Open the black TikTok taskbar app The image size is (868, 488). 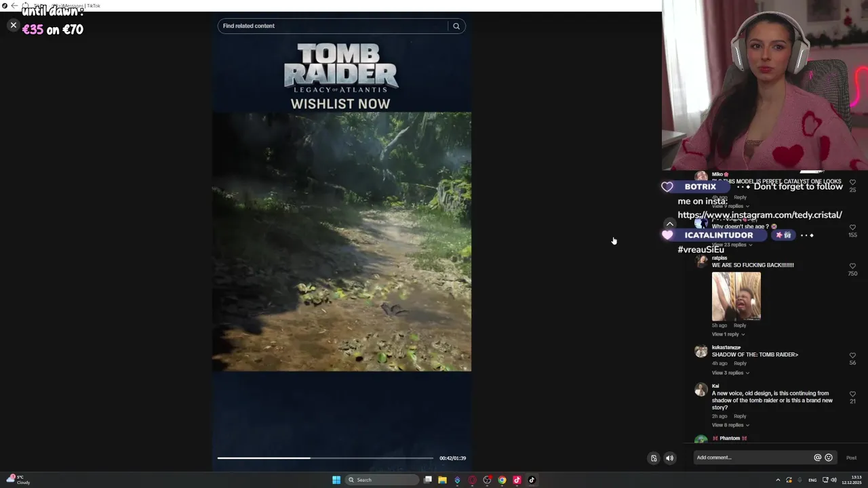532,480
